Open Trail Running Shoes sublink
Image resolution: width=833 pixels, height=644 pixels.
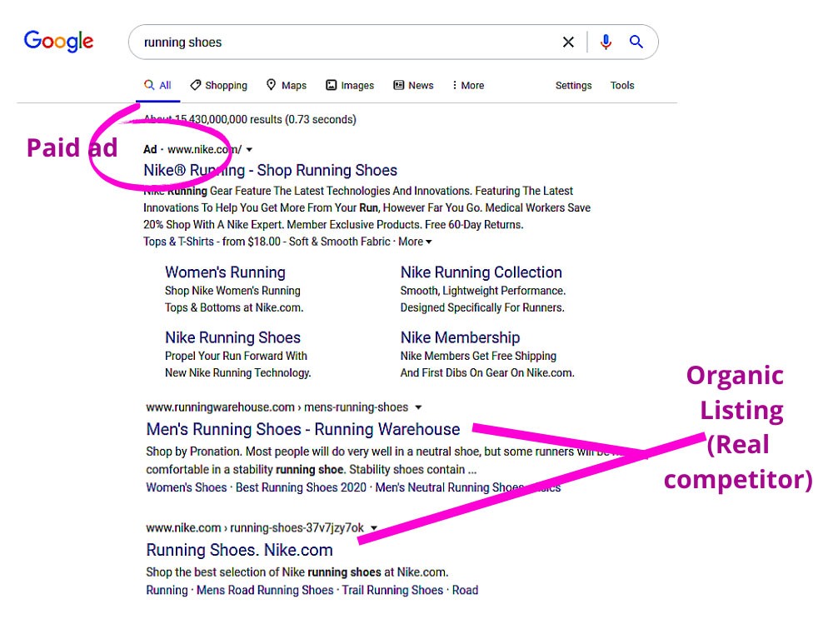pos(392,590)
